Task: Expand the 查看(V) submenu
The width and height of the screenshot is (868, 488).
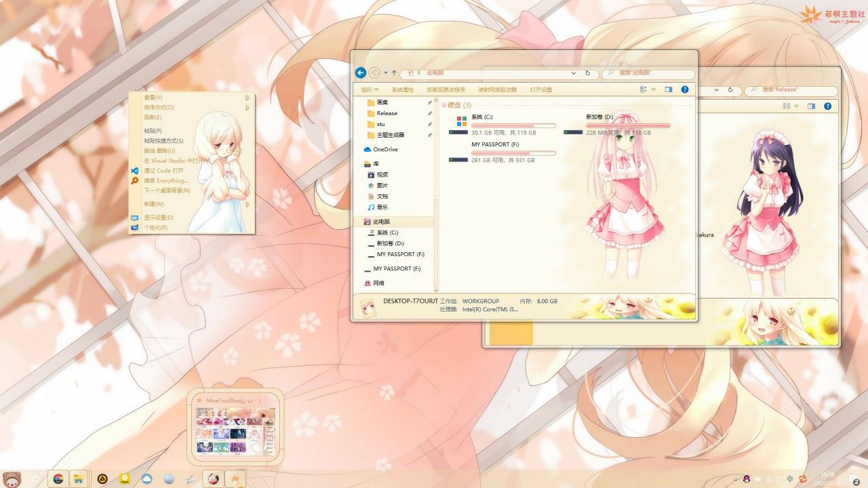Action: (192, 98)
